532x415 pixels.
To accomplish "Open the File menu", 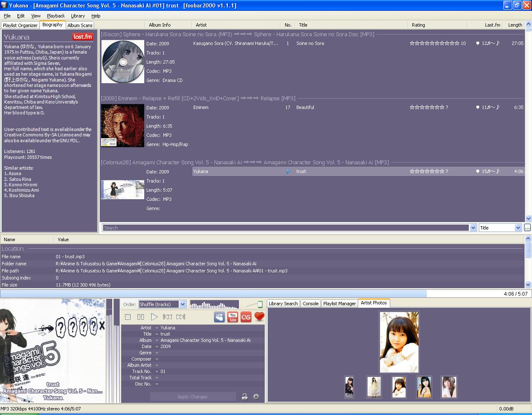I will click(x=7, y=16).
